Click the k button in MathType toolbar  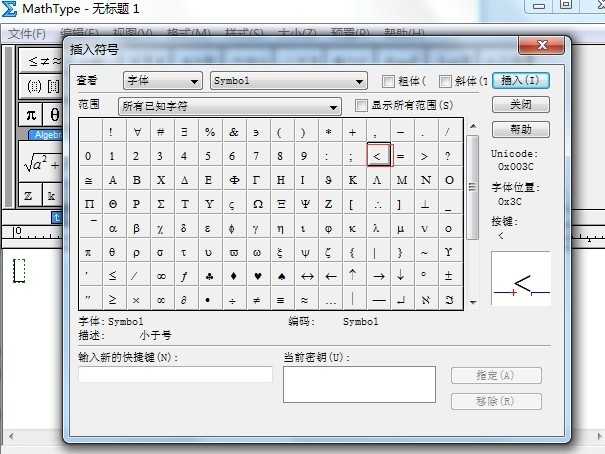(51, 196)
